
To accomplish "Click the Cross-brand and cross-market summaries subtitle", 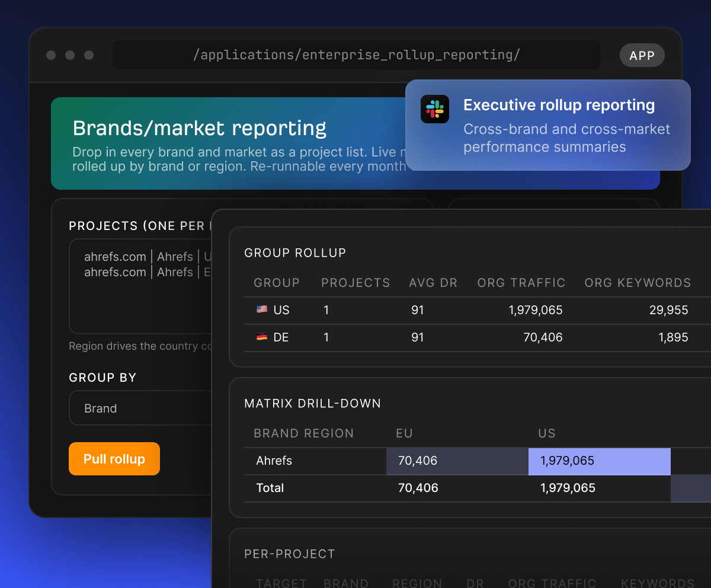I will 567,138.
